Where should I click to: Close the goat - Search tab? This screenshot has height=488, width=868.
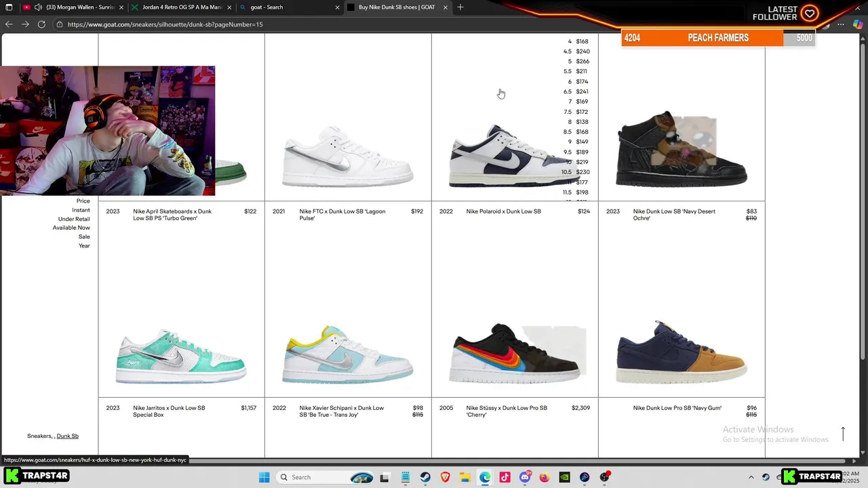[x=338, y=7]
